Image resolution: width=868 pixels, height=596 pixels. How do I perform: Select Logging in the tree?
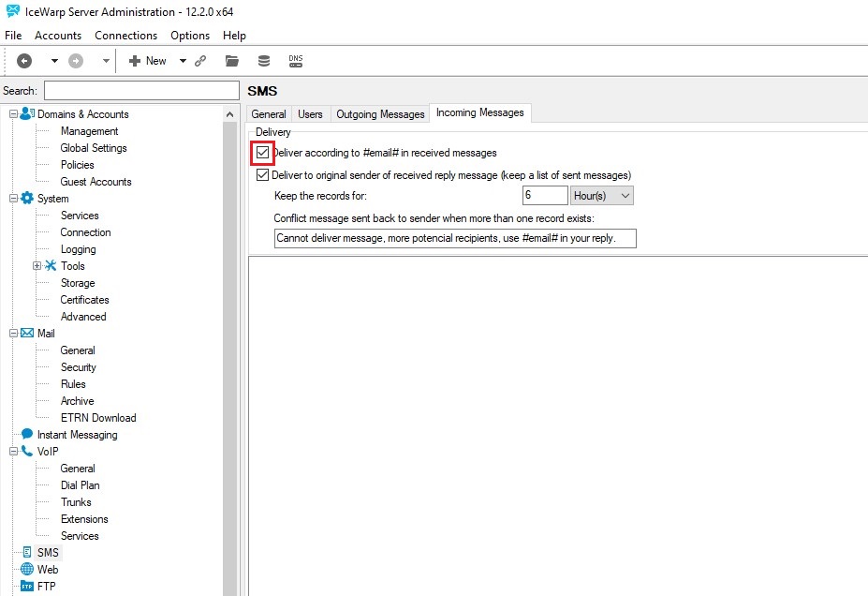click(x=78, y=249)
